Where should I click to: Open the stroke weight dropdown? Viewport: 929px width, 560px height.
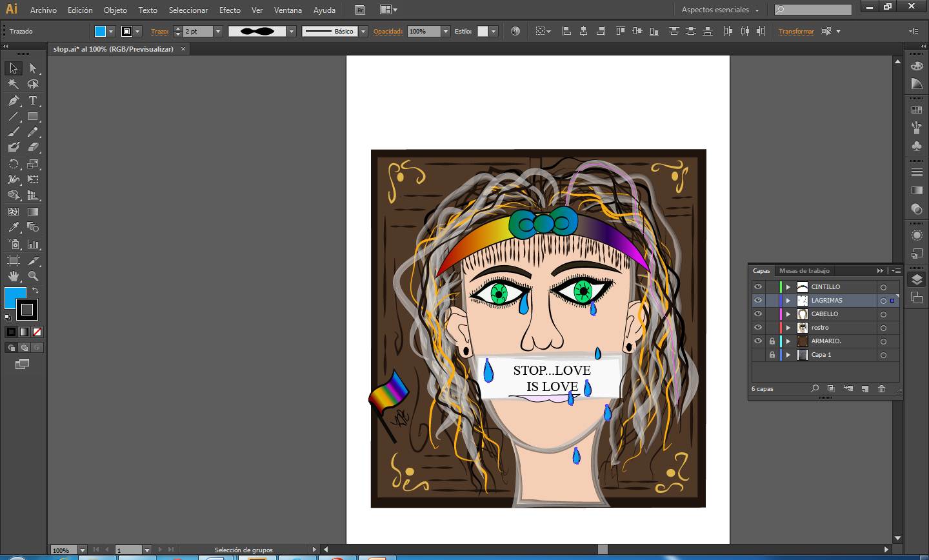click(218, 31)
